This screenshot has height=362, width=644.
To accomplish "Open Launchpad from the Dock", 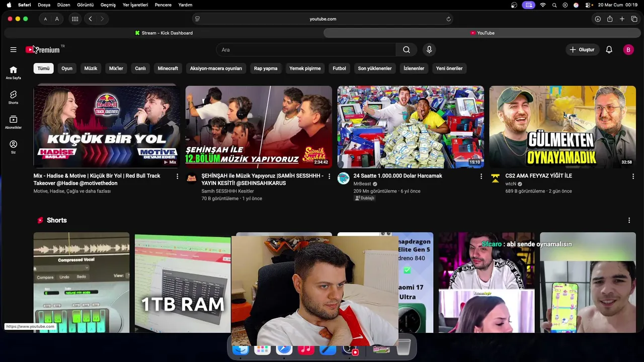I will (x=262, y=349).
